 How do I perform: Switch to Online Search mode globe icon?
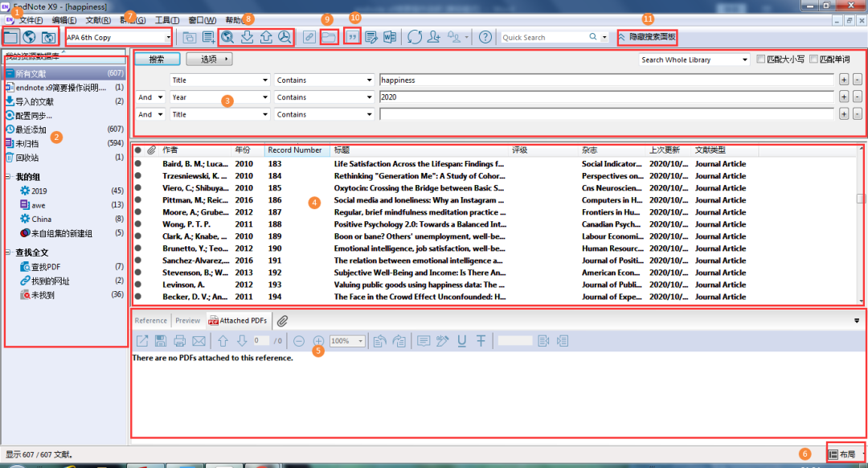pos(30,37)
